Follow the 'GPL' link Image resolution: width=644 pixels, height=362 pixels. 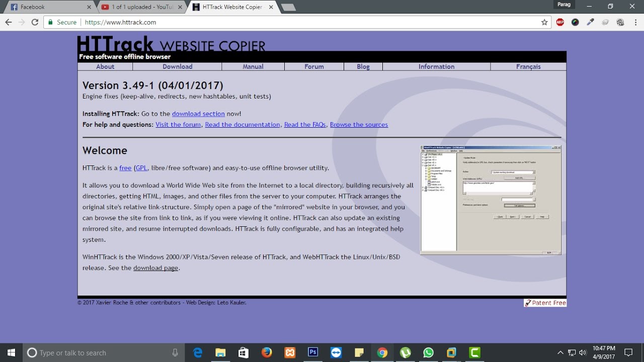(141, 168)
